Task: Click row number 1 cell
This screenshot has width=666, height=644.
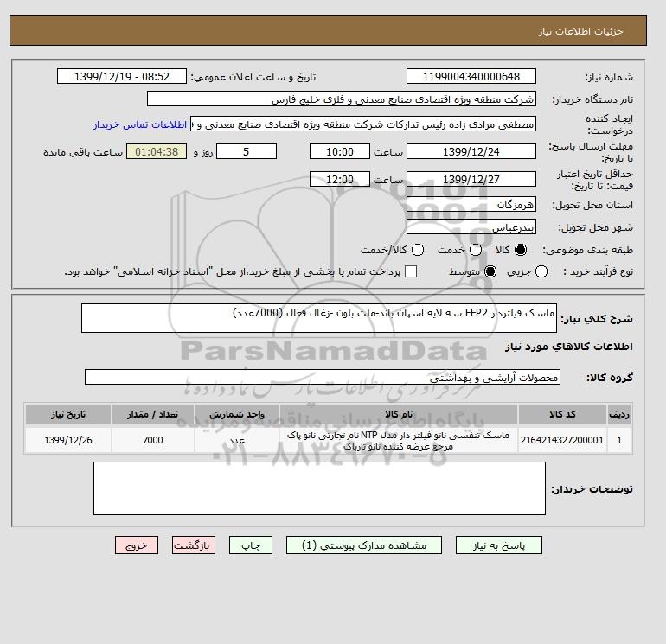Action: pyautogui.click(x=619, y=440)
